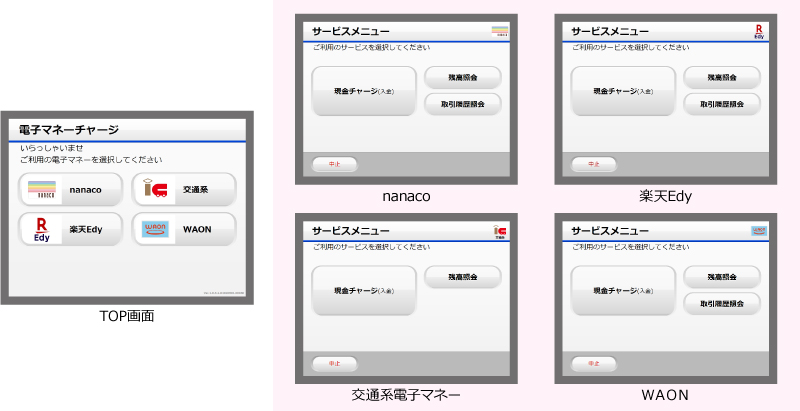Open 残高照会 in the 楽天Edy service menu

tap(722, 78)
